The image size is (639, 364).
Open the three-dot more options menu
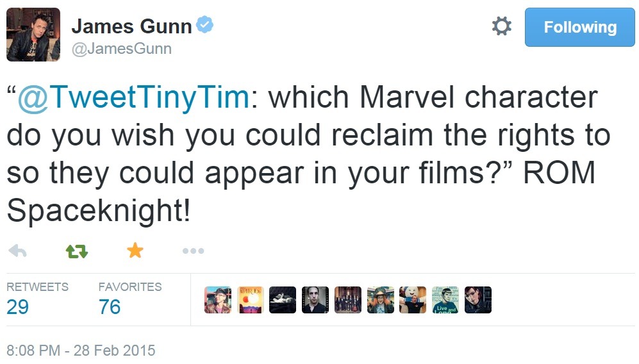[x=193, y=251]
